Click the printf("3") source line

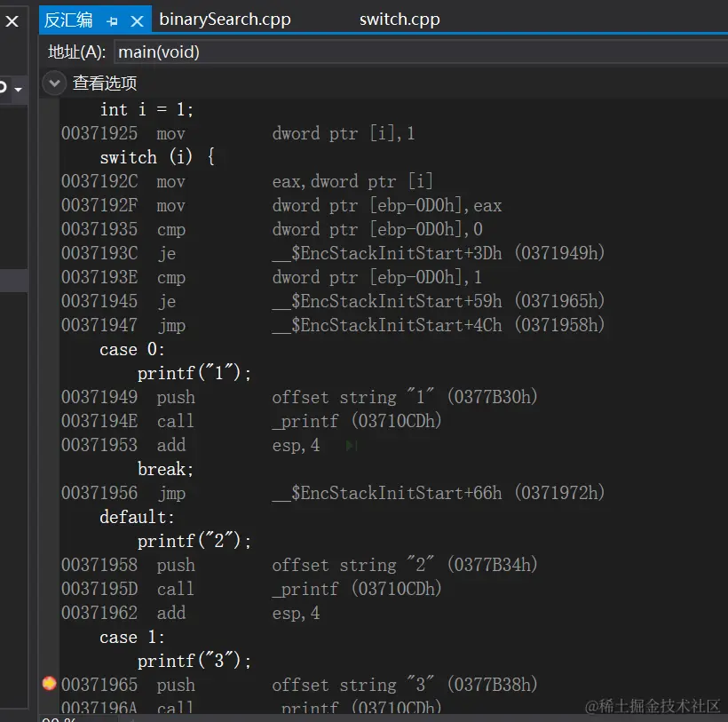click(194, 661)
